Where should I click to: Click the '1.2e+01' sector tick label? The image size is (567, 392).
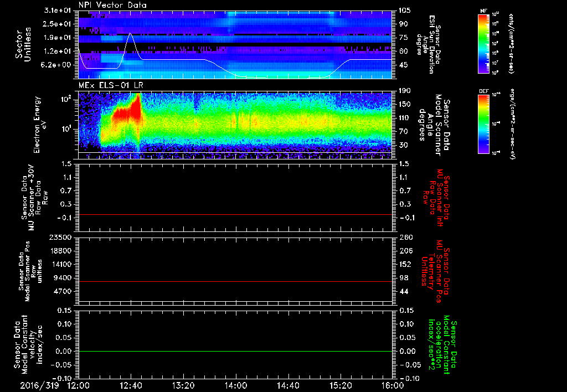point(58,51)
